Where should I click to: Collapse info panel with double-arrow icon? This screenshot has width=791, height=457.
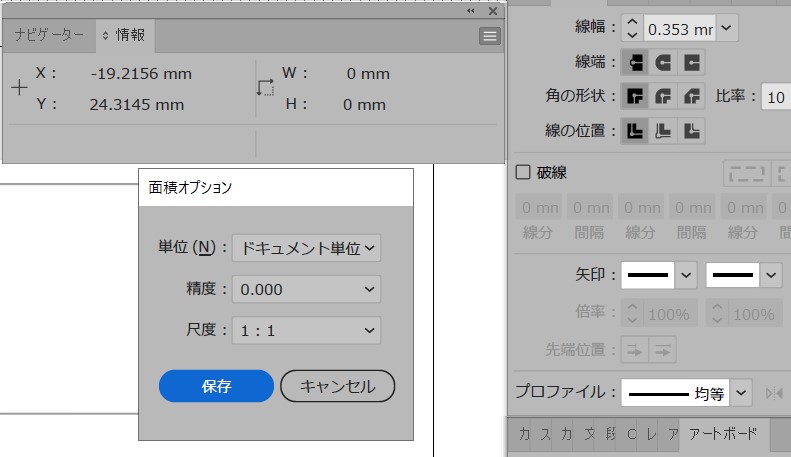(x=471, y=11)
